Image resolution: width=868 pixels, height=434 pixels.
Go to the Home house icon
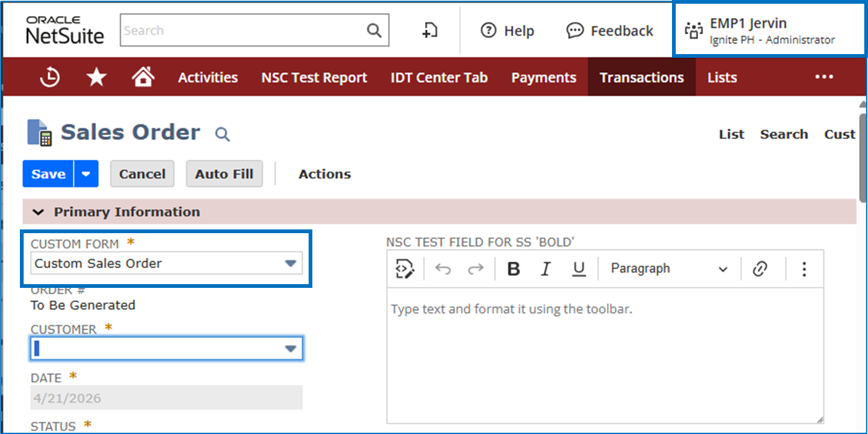143,76
